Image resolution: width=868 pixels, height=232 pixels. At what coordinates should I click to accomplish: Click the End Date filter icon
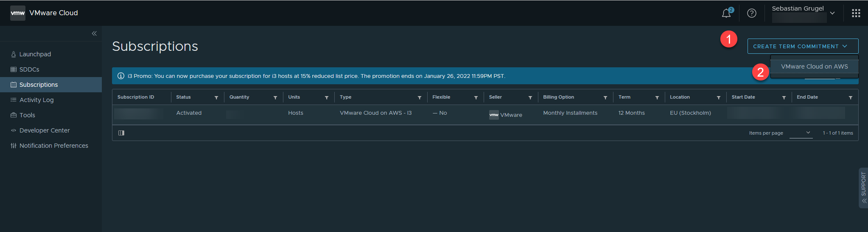coord(850,98)
